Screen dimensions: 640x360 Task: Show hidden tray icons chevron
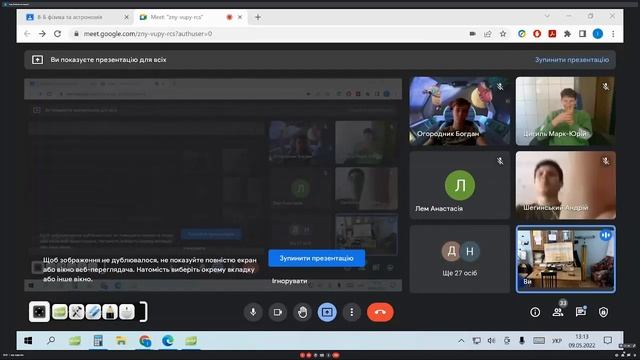coord(461,341)
